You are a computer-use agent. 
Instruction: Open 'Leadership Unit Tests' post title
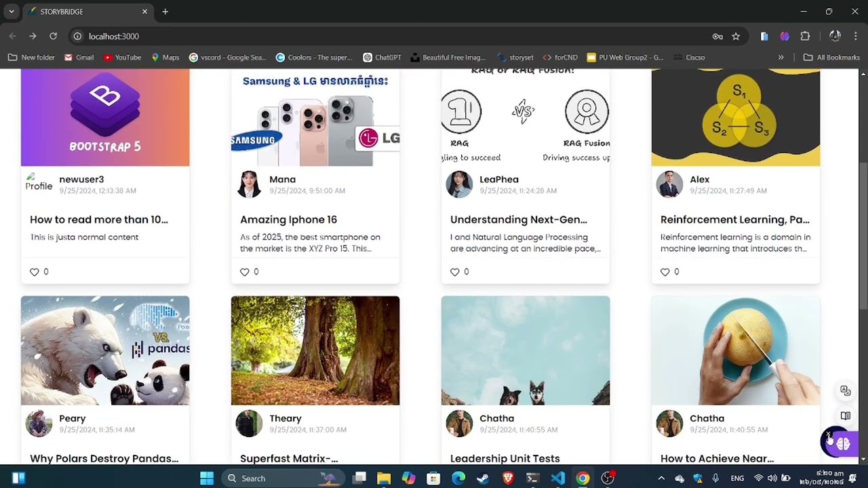click(x=505, y=459)
